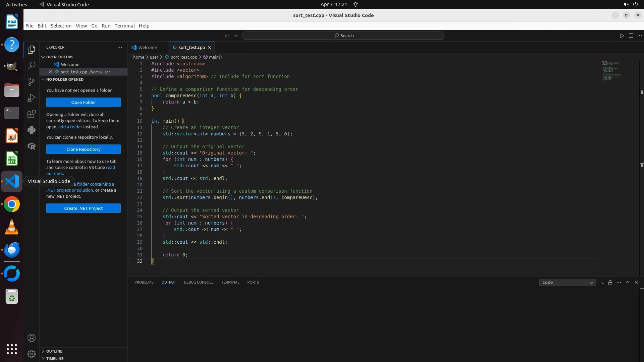The width and height of the screenshot is (644, 362).
Task: Maximize the bottom panel size
Action: [628, 282]
